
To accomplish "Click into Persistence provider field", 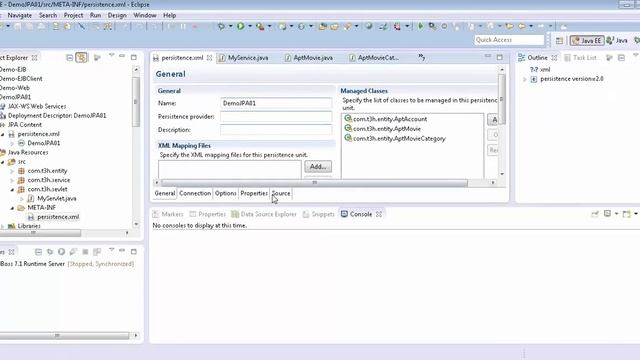I will [x=276, y=117].
